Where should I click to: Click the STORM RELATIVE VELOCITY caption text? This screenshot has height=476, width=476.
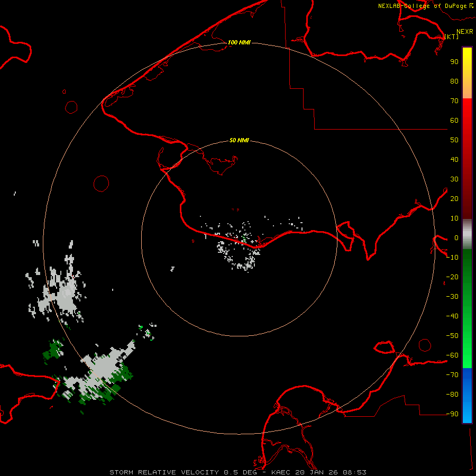click(x=164, y=472)
